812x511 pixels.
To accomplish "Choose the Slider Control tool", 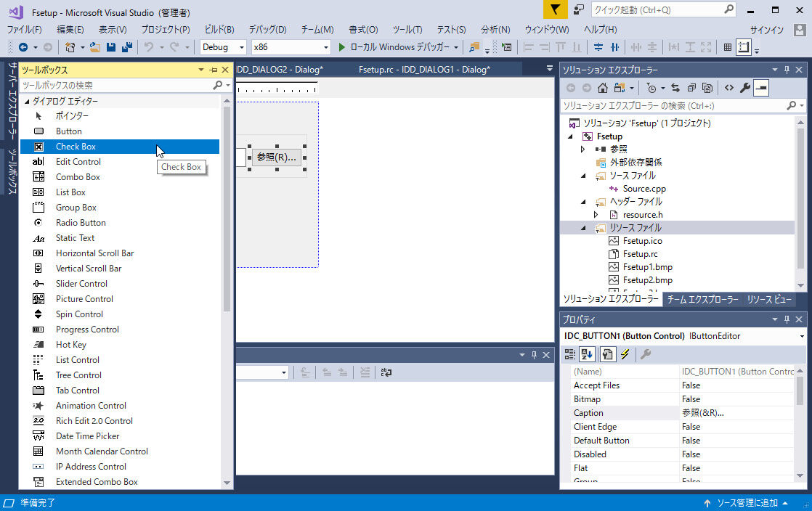I will tap(120, 284).
